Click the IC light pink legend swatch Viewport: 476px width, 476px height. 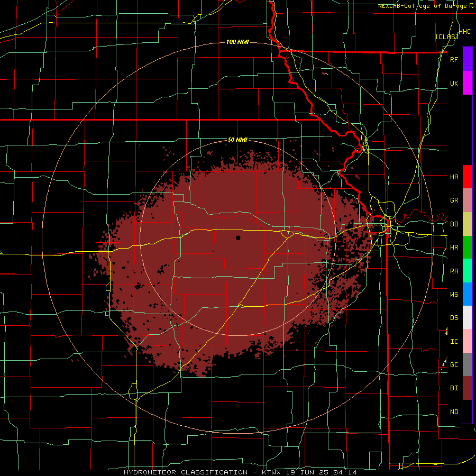click(x=467, y=341)
